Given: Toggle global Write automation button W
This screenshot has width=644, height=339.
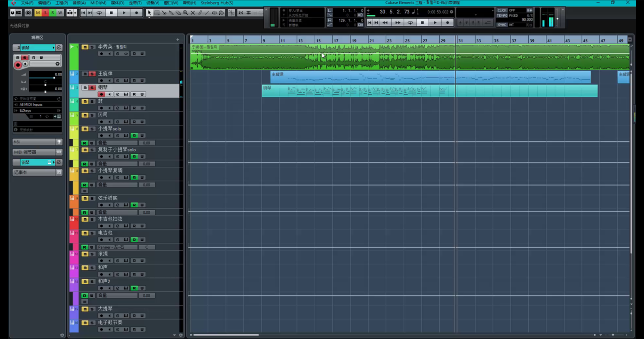Looking at the screenshot, I should [60, 13].
